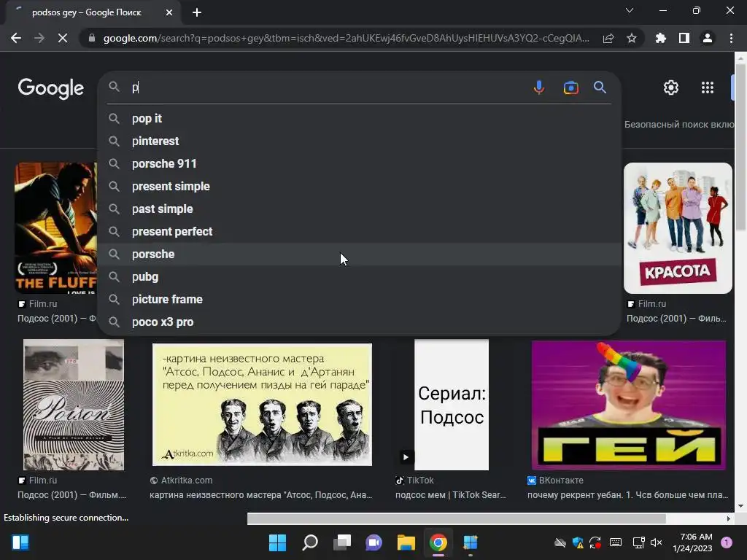Click the address bar URL
Viewport: 747px width, 560px height.
(346, 38)
